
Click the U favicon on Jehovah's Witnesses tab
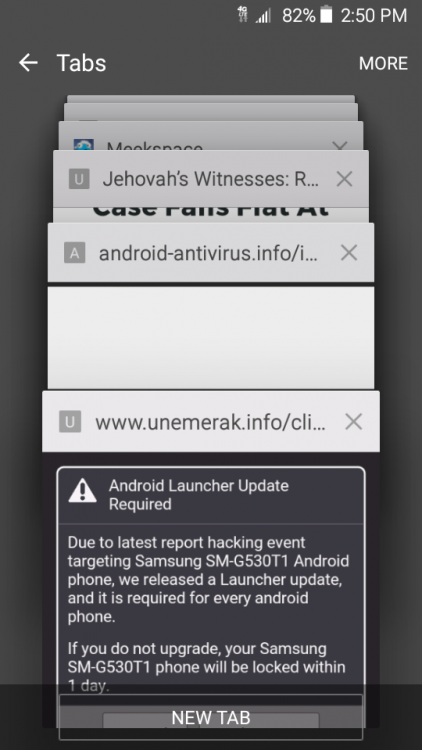pos(79,179)
